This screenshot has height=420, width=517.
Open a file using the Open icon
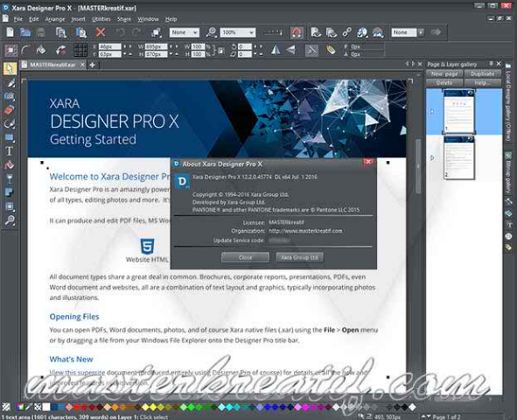tap(25, 32)
